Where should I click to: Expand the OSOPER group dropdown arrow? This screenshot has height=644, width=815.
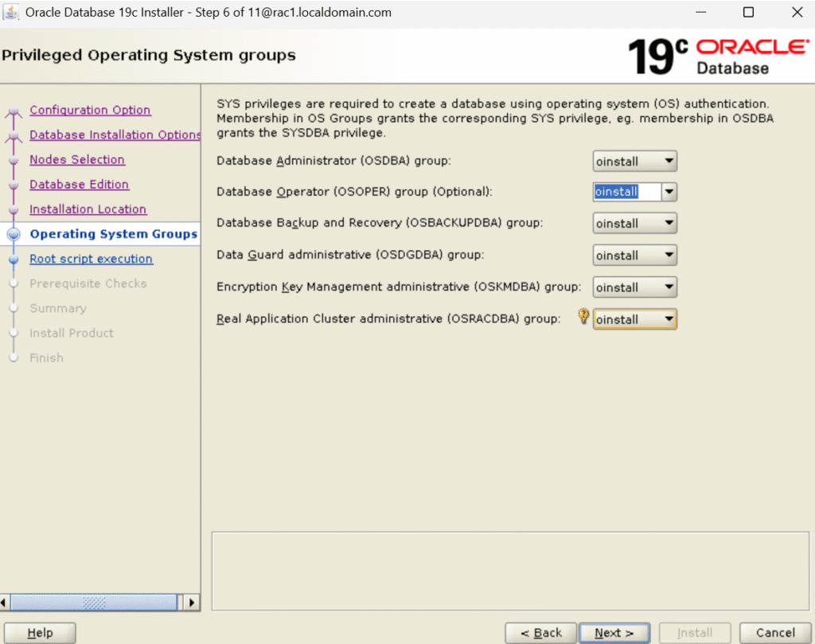tap(669, 192)
